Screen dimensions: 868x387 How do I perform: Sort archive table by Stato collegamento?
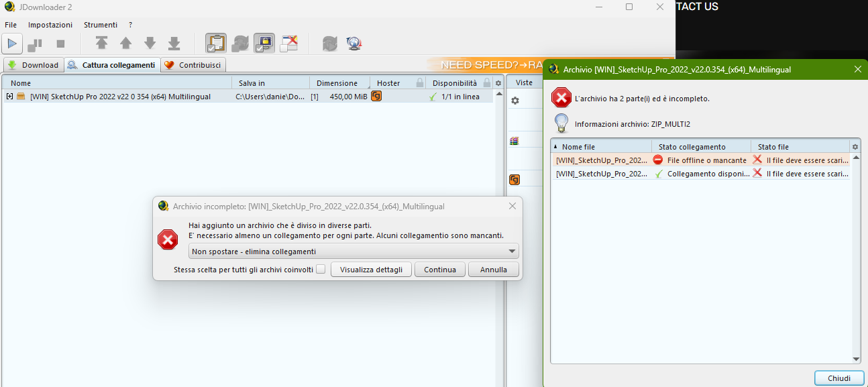click(702, 147)
